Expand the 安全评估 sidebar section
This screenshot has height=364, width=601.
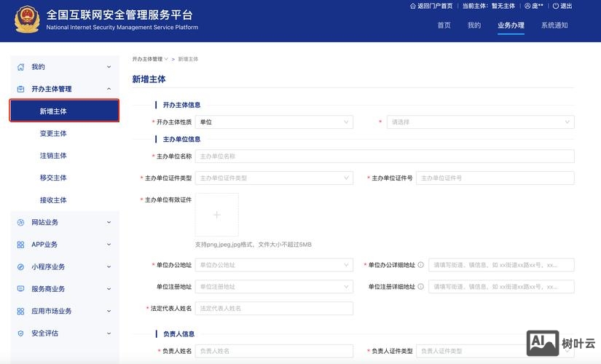tap(109, 333)
